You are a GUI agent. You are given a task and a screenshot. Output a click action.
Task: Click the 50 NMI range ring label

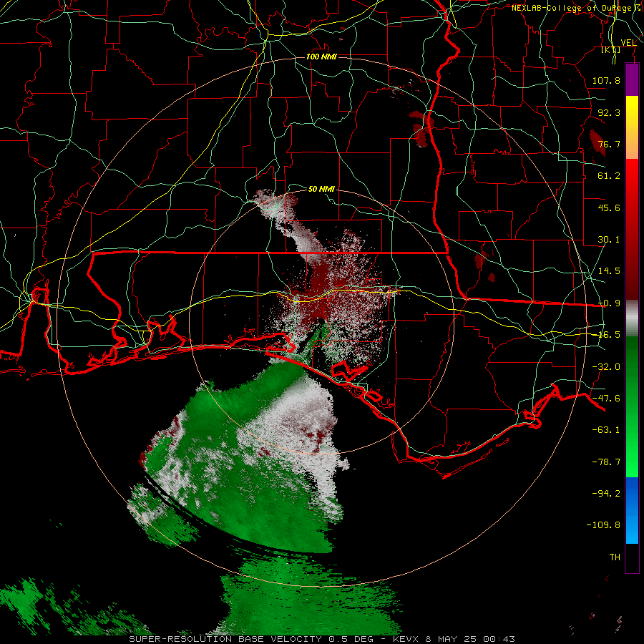(x=321, y=190)
